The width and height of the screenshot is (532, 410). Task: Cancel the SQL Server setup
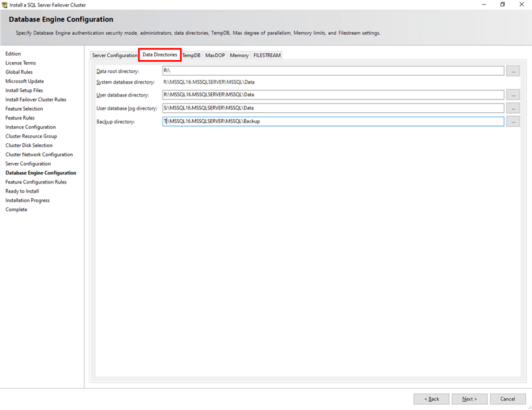click(508, 399)
